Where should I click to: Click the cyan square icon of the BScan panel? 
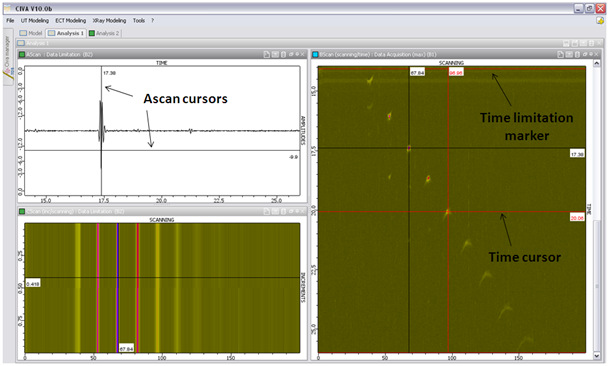point(315,54)
